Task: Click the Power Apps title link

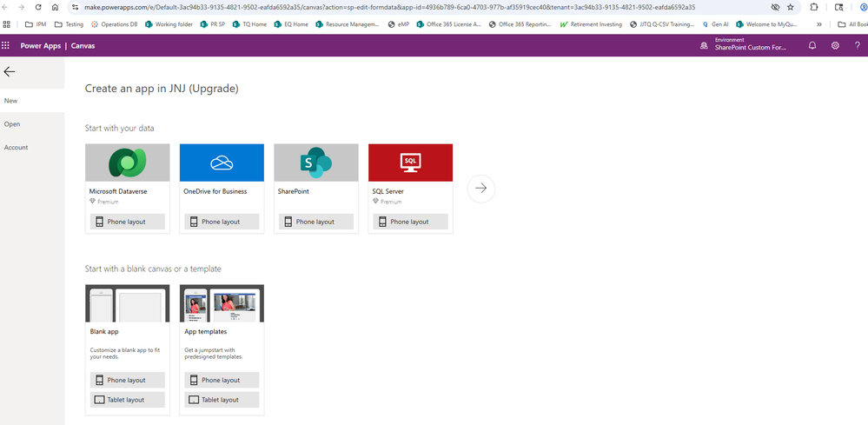Action: click(41, 46)
